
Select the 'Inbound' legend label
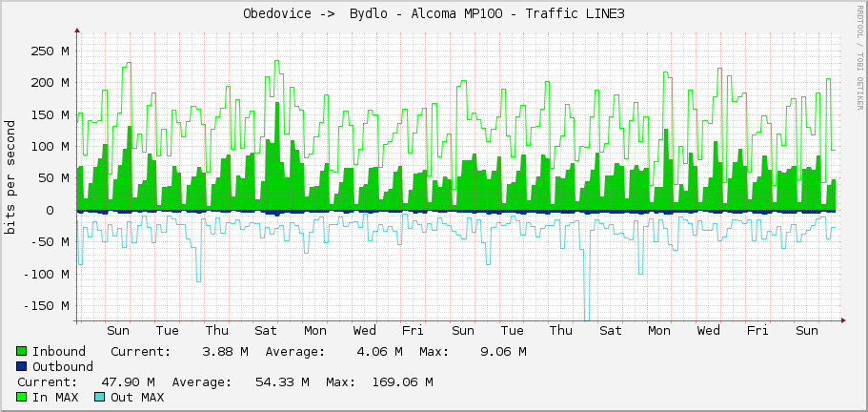tap(59, 351)
